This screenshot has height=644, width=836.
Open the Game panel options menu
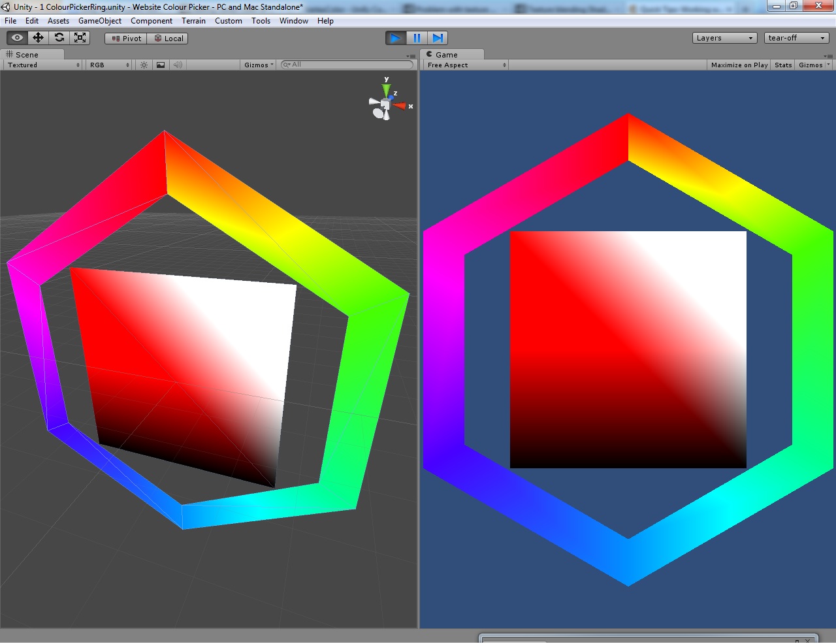[828, 56]
